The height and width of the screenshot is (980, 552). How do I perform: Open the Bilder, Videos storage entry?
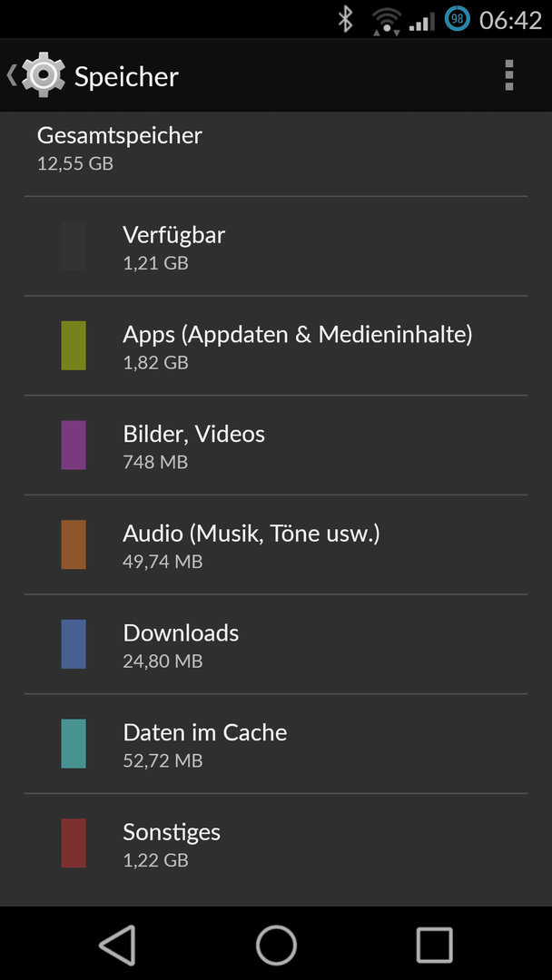[276, 445]
